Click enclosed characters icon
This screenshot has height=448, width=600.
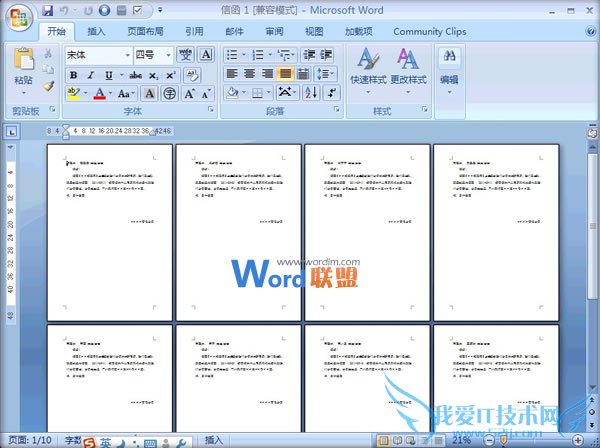coord(169,93)
